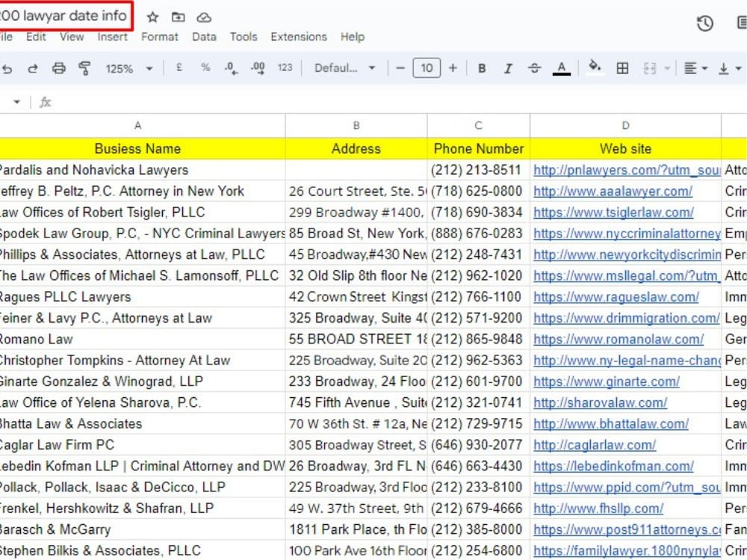
Task: Open the romanolaw.com link
Action: (619, 339)
